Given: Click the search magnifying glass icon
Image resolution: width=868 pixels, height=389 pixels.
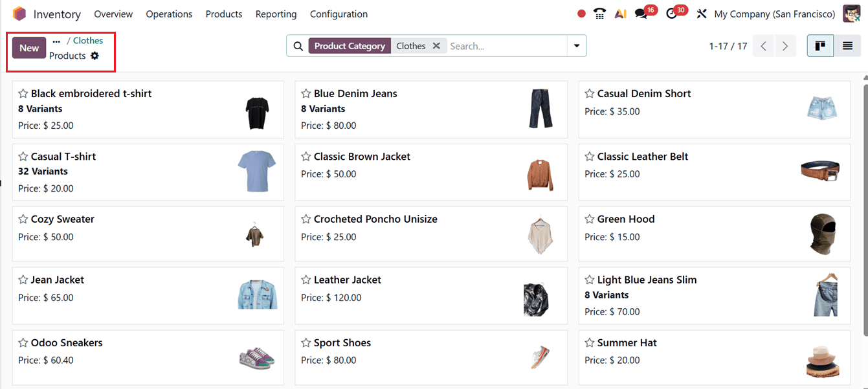Looking at the screenshot, I should [298, 45].
